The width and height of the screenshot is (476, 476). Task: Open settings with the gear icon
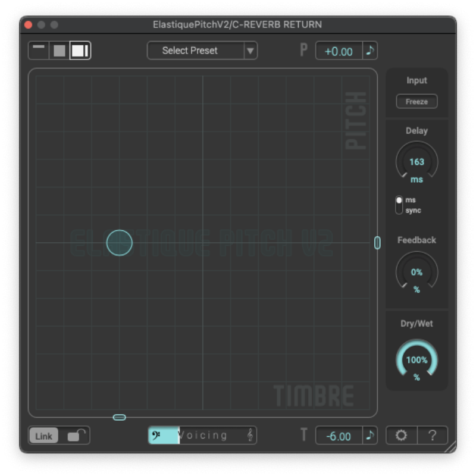point(402,436)
